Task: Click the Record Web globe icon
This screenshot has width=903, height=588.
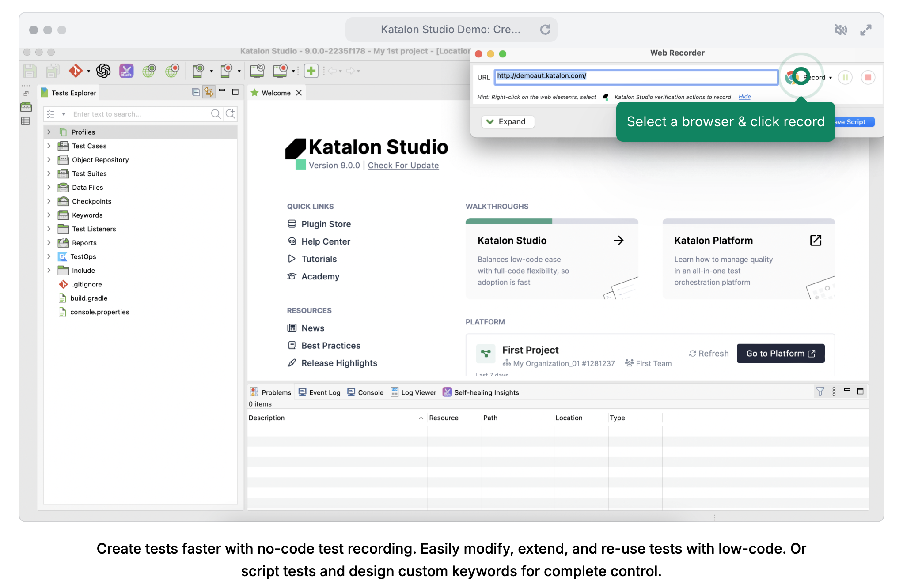Action: pyautogui.click(x=172, y=71)
